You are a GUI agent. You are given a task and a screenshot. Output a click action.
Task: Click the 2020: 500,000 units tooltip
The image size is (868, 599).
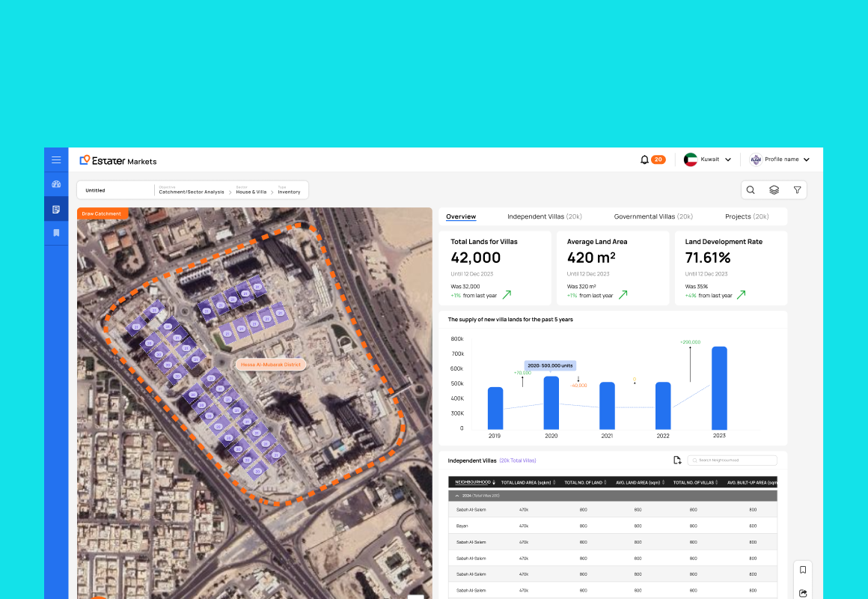pos(550,365)
